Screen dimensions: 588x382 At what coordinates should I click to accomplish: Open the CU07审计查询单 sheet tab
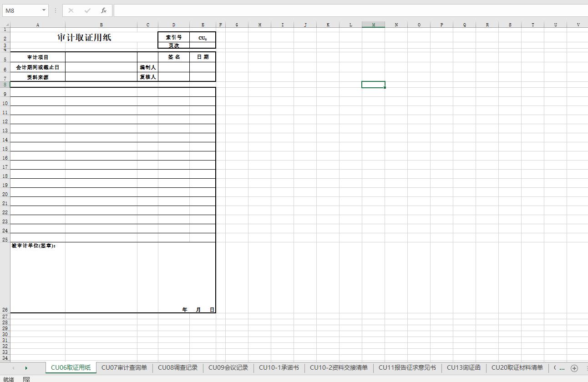tap(124, 367)
